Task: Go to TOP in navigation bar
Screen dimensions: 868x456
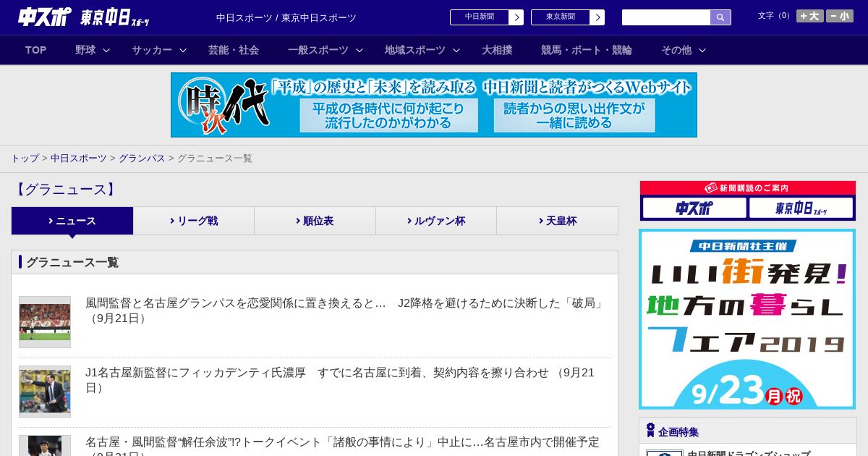Action: tap(35, 50)
